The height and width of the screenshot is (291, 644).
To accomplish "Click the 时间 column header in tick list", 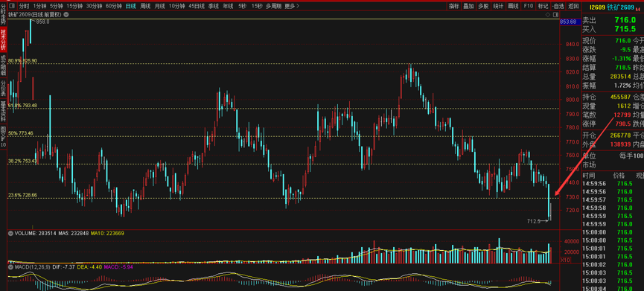I will pyautogui.click(x=590, y=175).
